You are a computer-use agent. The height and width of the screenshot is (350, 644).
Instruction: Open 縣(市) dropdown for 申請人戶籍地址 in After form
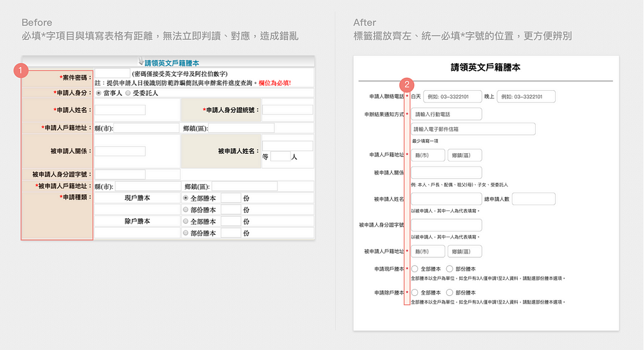(428, 155)
